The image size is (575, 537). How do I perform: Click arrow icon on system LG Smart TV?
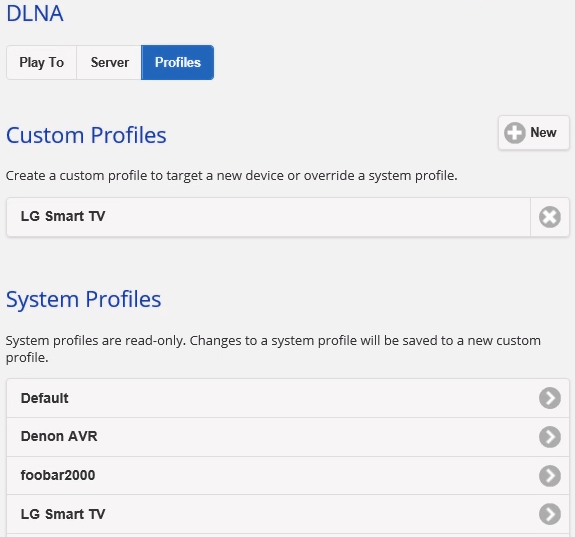(x=550, y=514)
